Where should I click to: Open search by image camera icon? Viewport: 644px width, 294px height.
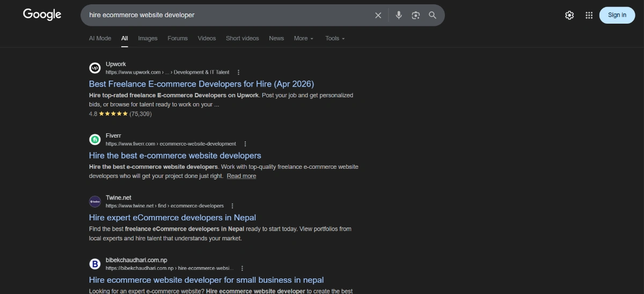tap(415, 15)
